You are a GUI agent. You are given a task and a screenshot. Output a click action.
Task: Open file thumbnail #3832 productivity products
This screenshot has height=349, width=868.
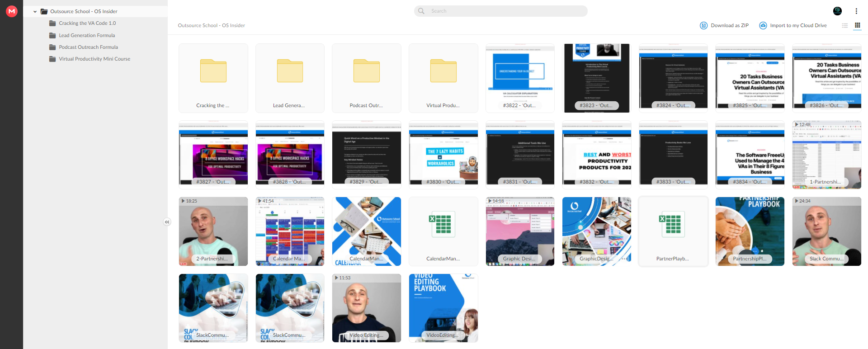pyautogui.click(x=597, y=155)
